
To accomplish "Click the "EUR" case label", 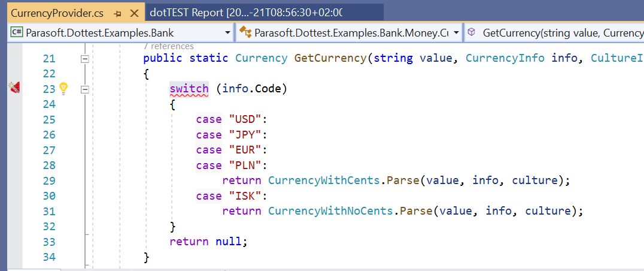I will [245, 150].
